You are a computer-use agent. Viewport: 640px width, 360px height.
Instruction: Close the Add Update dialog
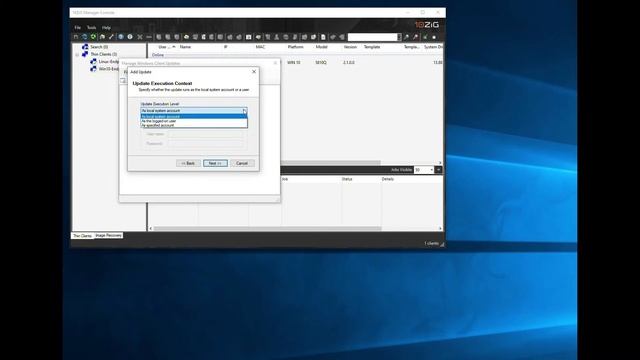[254, 71]
